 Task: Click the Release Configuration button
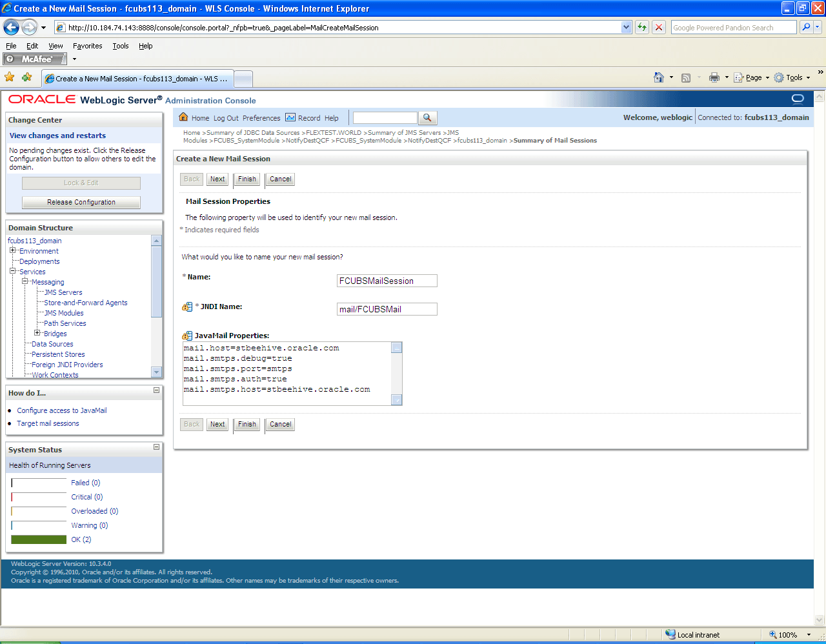click(81, 202)
